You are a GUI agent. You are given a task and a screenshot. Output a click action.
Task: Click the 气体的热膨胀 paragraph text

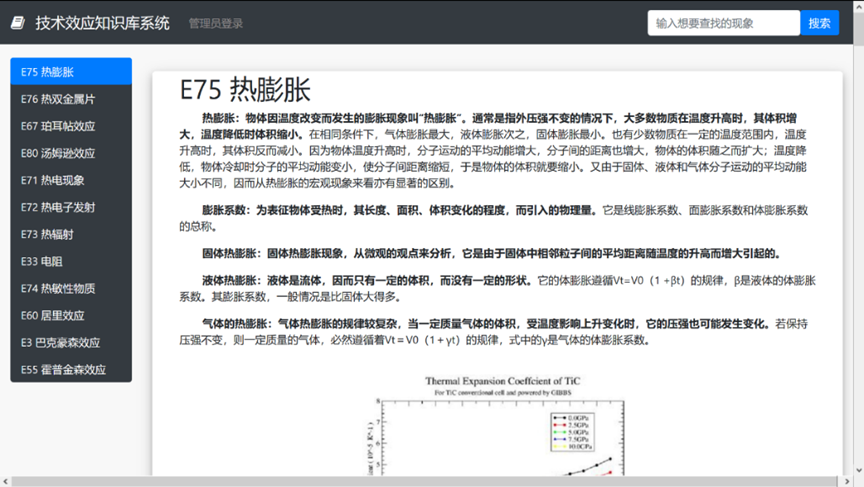click(494, 332)
